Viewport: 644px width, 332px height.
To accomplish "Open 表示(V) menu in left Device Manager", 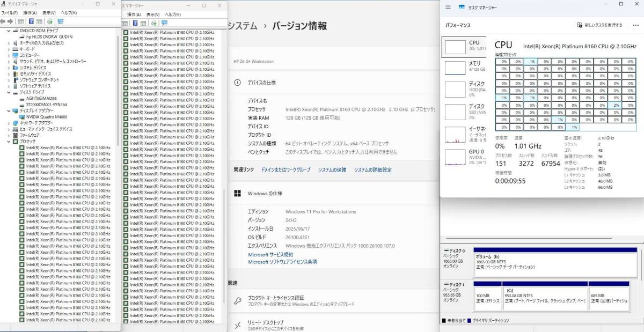I will pyautogui.click(x=49, y=13).
